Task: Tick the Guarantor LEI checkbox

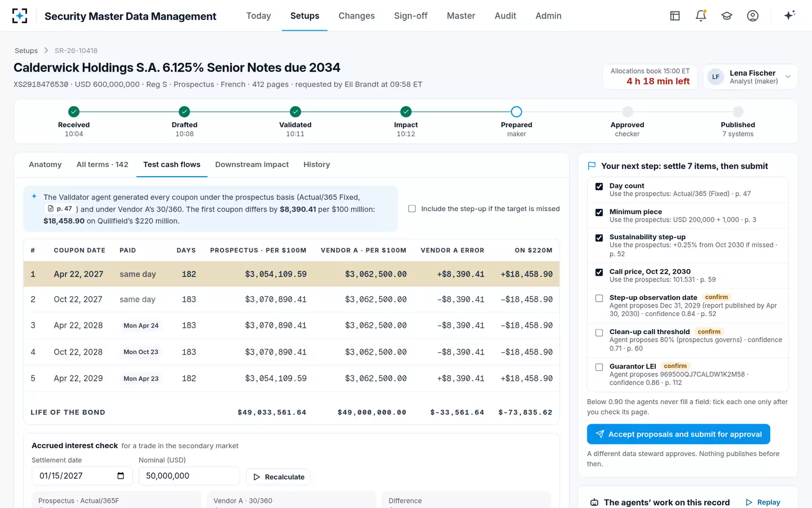Action: pos(599,367)
